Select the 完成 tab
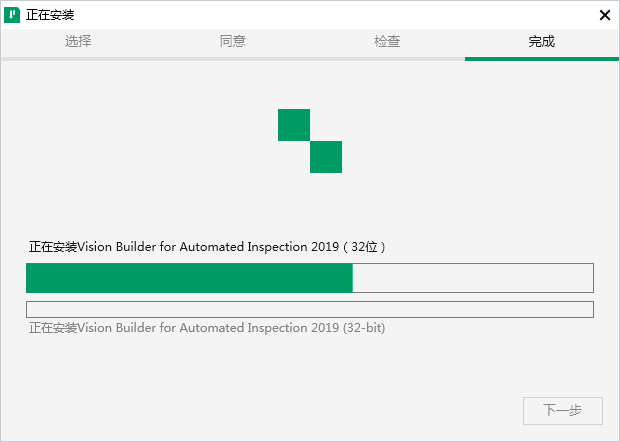Screen dimensions: 620x442 coord(542,42)
